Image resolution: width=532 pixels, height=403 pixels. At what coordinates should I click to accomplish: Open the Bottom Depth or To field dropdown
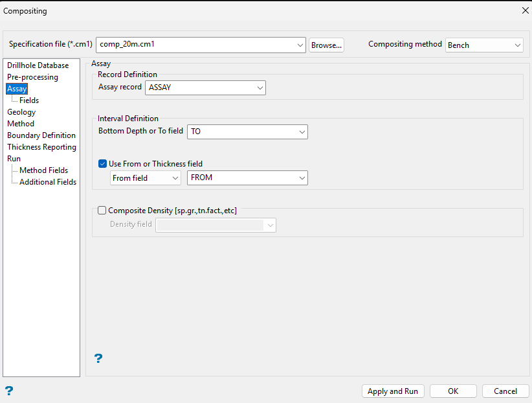(x=302, y=132)
